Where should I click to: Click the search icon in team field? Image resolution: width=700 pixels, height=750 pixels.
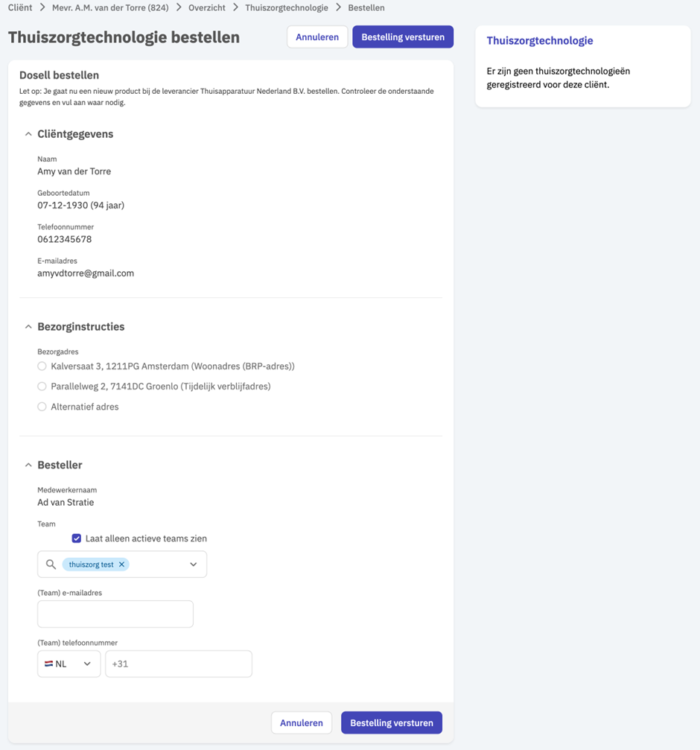(51, 565)
